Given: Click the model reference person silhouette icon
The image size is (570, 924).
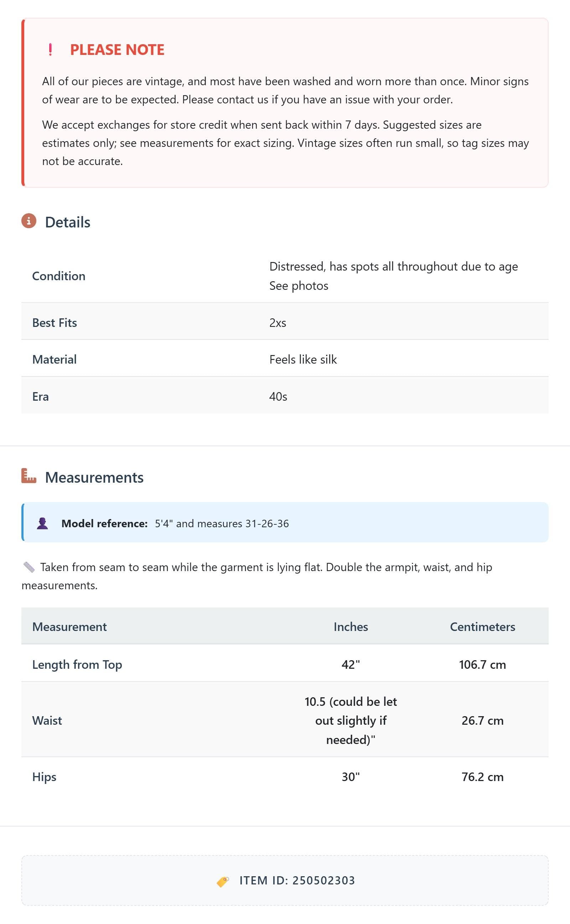Looking at the screenshot, I should pyautogui.click(x=42, y=523).
